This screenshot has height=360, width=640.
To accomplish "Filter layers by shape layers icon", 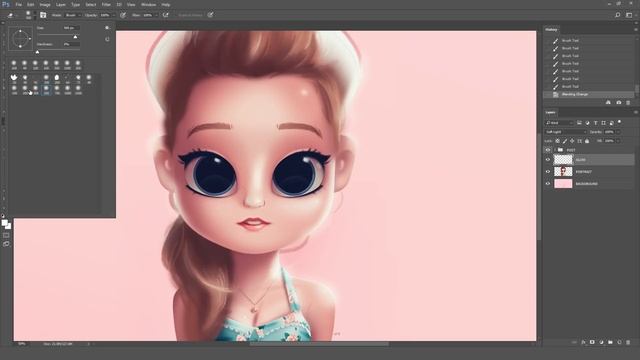I will (603, 122).
